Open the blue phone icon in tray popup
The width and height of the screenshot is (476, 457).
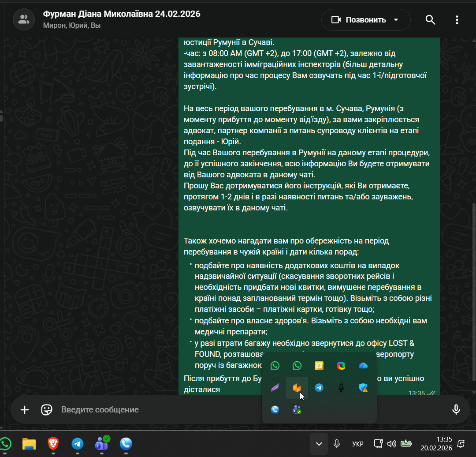coord(275,410)
